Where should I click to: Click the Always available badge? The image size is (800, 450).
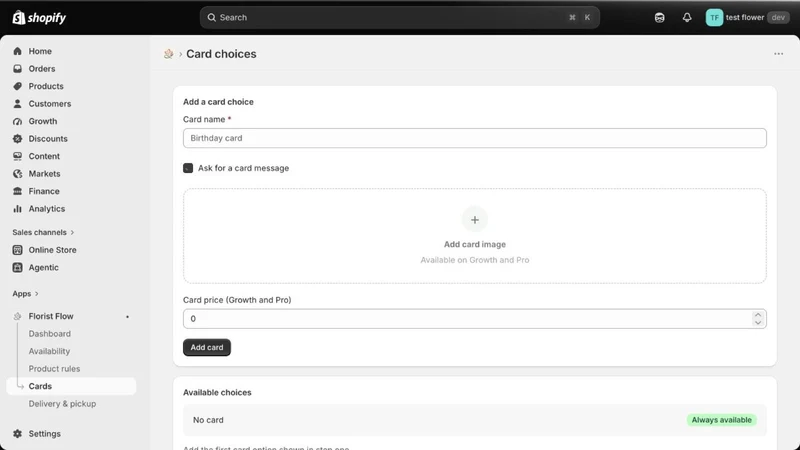721,420
